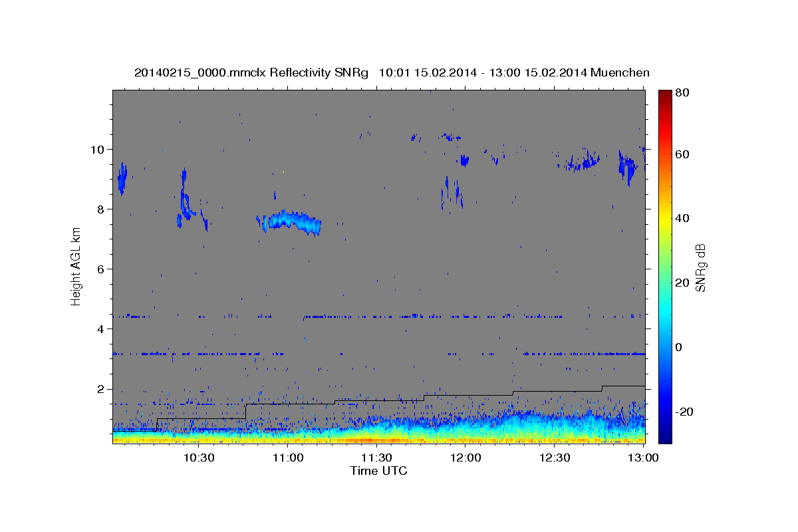Click the 'Time UTC' axis label
This screenshot has height=532, width=798.
click(378, 471)
